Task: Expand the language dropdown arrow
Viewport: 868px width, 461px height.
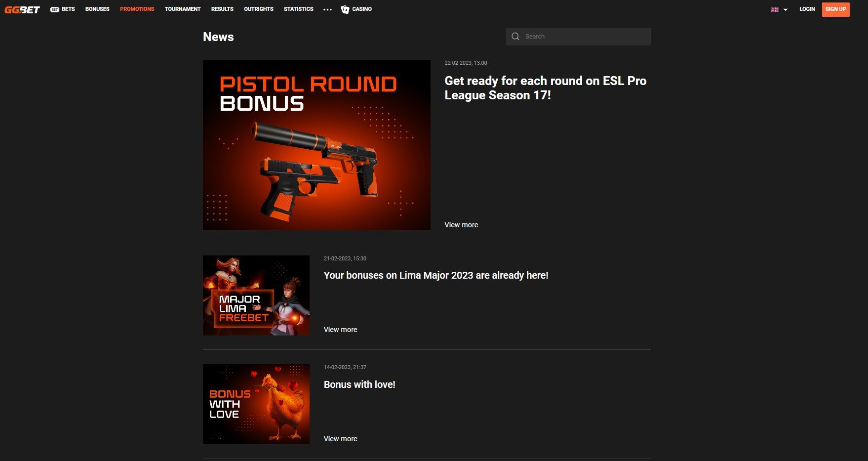Action: pos(786,9)
